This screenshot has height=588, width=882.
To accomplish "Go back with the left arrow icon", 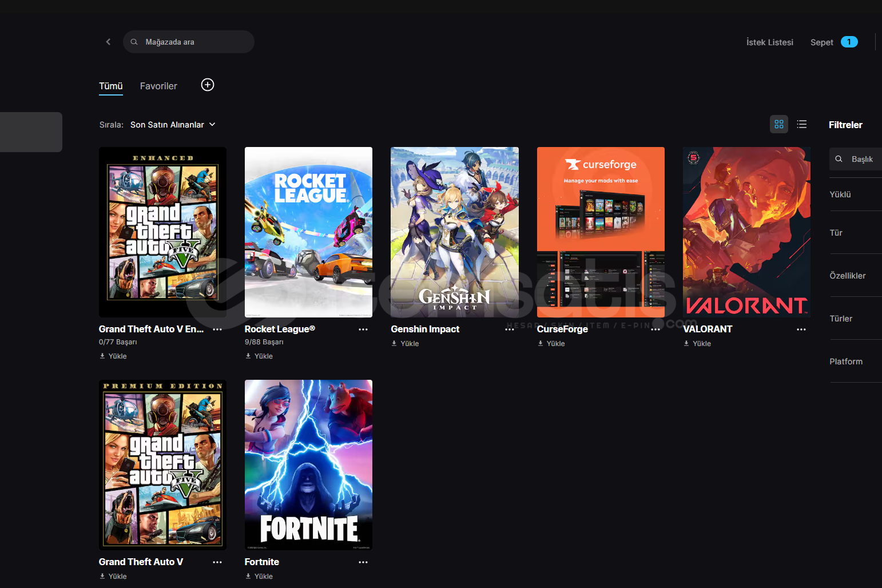I will [108, 42].
